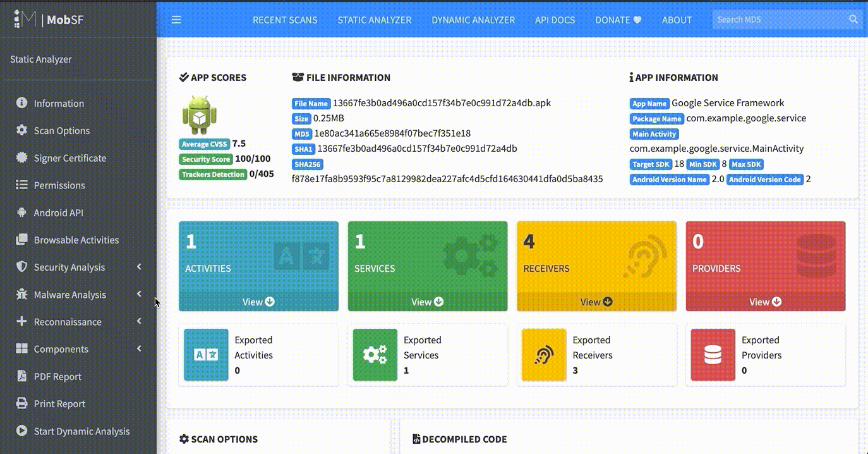The width and height of the screenshot is (868, 454).
Task: Click the Reconnaissance plus icon
Action: pos(21,321)
